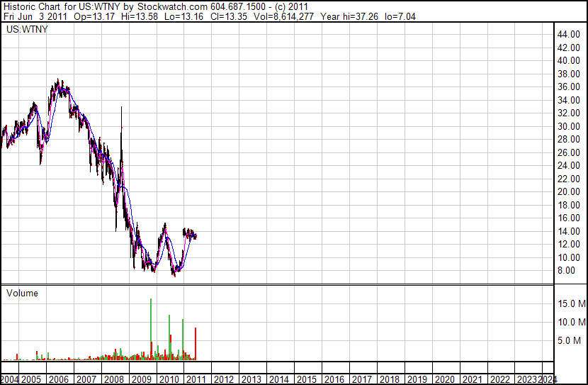The image size is (588, 385).
Task: Click the red volume bar in 2011
Action: (x=195, y=344)
